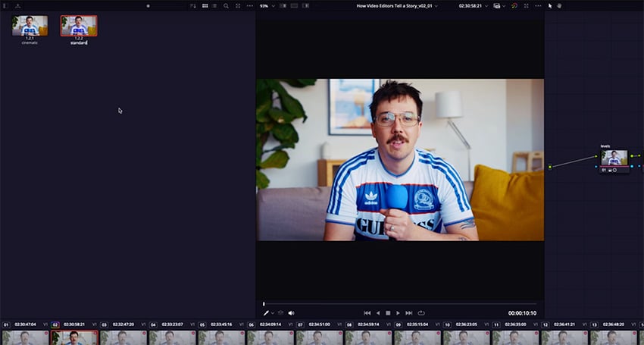Toggle the unmix icon next to the eyedropper
The width and height of the screenshot is (644, 345).
[x=281, y=313]
